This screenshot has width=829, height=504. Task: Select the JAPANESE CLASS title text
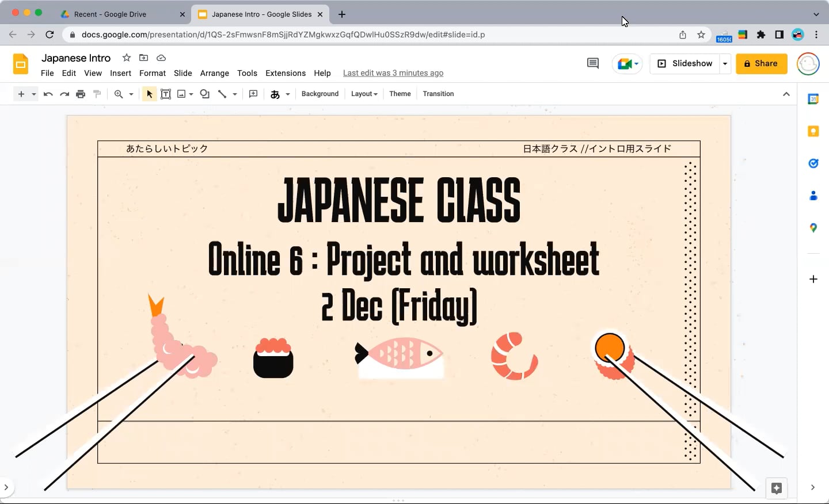[x=398, y=200]
